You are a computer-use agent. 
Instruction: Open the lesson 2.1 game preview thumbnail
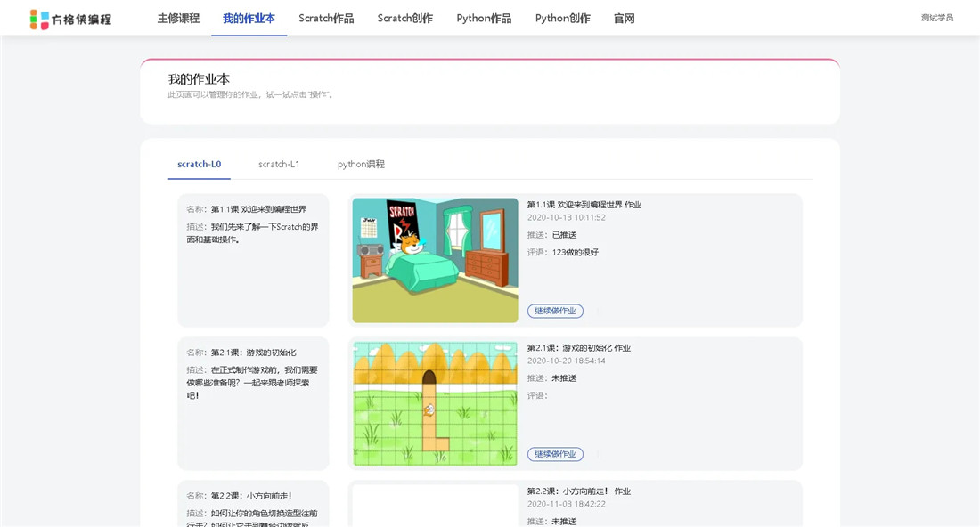(x=434, y=402)
